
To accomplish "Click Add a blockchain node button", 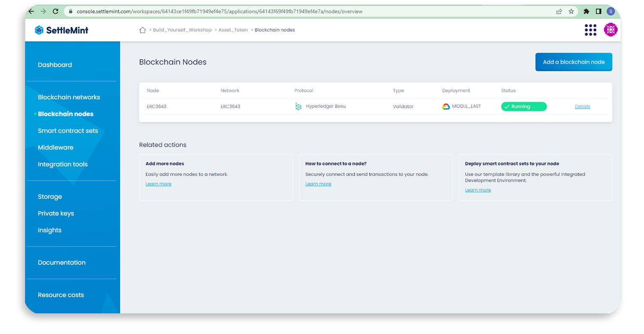I will click(x=574, y=62).
